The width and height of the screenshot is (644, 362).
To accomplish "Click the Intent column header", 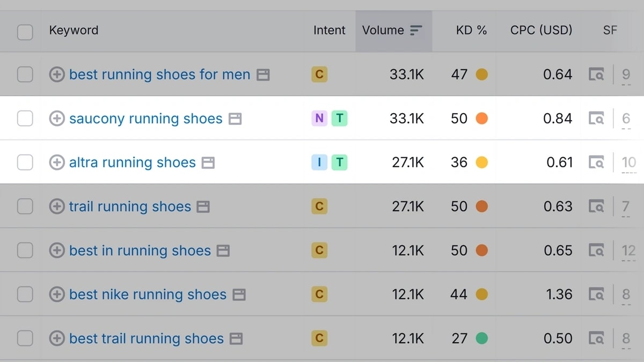I will (329, 31).
